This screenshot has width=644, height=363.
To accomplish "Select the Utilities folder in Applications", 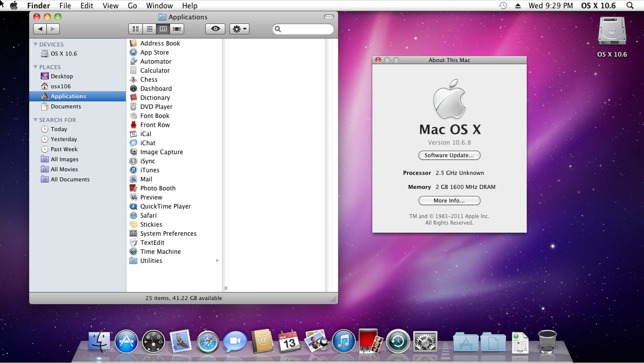I will (150, 260).
